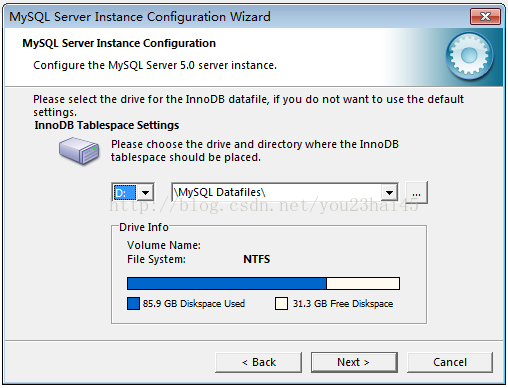Viewport: 508px width, 388px height.
Task: Click the hard drive icon
Action: tap(79, 151)
